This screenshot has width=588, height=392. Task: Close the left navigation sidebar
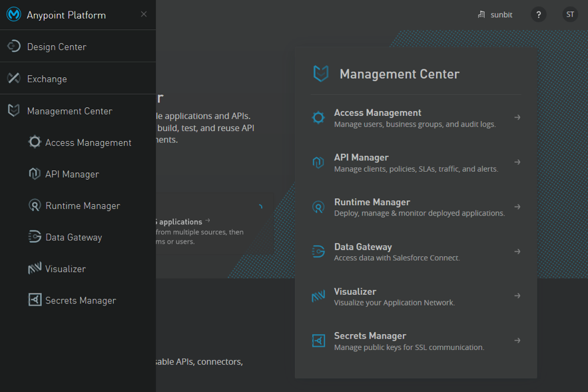click(x=144, y=14)
